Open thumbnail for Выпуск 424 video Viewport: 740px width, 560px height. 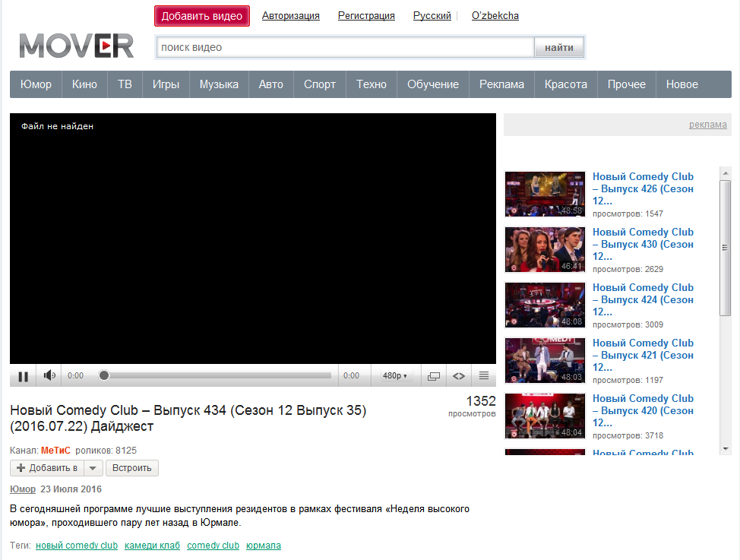545,305
